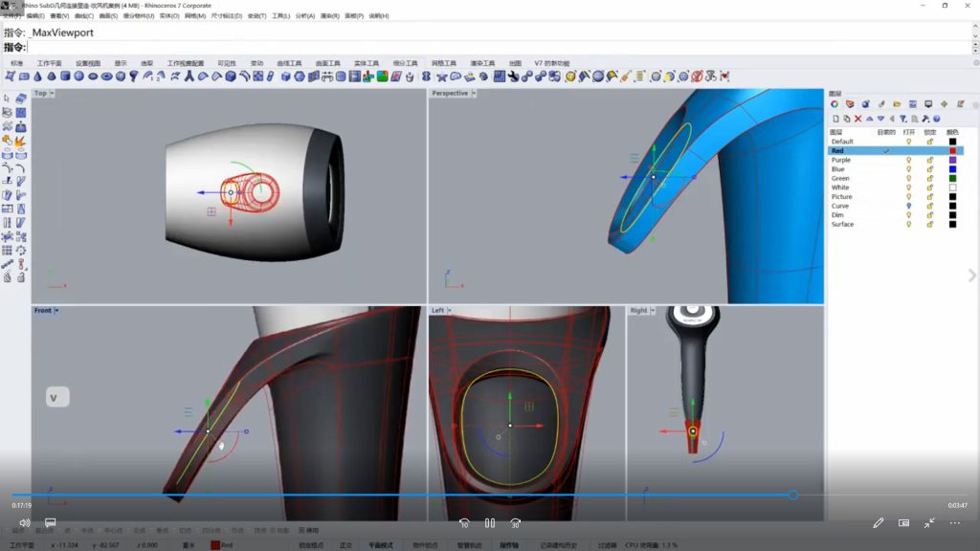The width and height of the screenshot is (980, 551).
Task: Open the Top viewport dropdown arrow
Action: point(52,94)
